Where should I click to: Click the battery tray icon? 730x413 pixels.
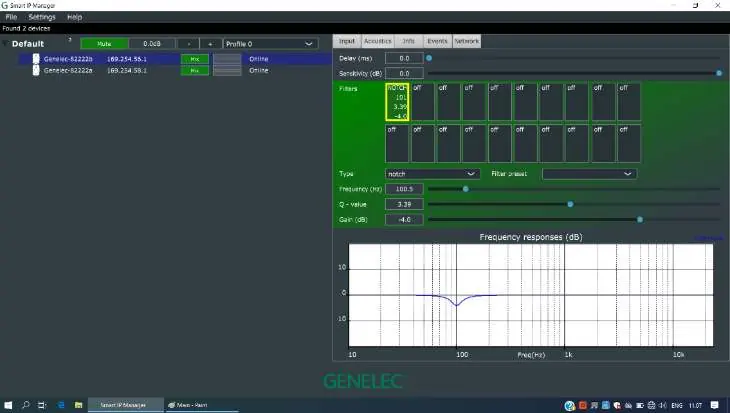point(640,406)
